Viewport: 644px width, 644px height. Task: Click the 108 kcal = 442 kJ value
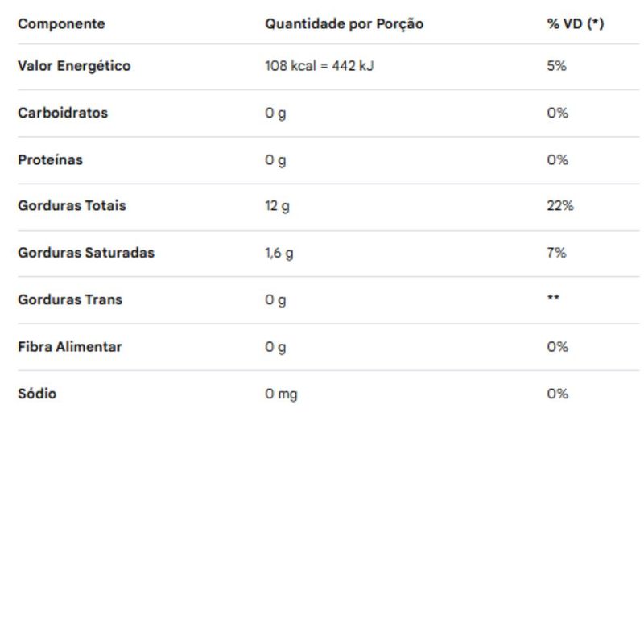click(320, 66)
